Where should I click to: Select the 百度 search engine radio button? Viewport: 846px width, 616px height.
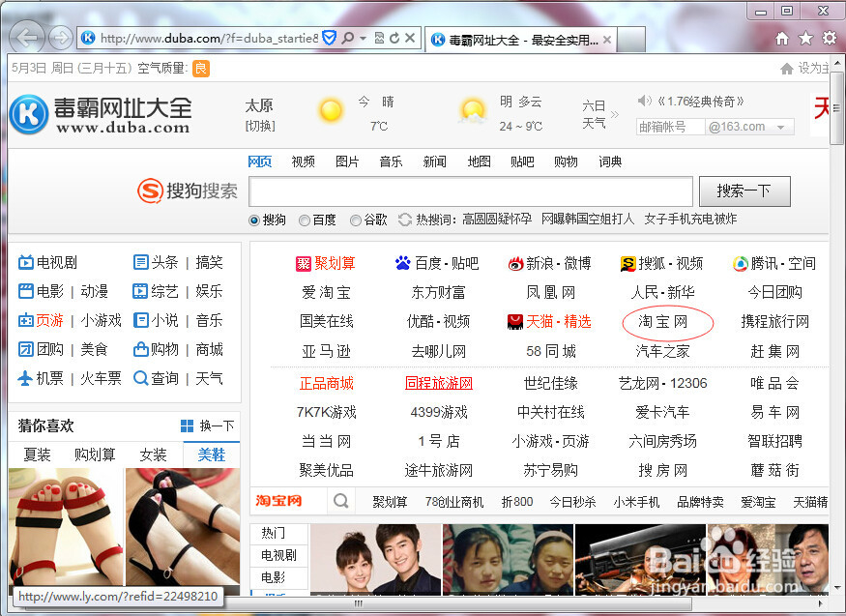305,220
